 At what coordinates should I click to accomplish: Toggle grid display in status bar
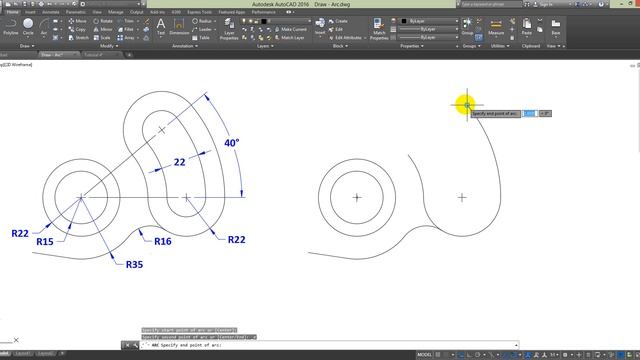point(438,355)
